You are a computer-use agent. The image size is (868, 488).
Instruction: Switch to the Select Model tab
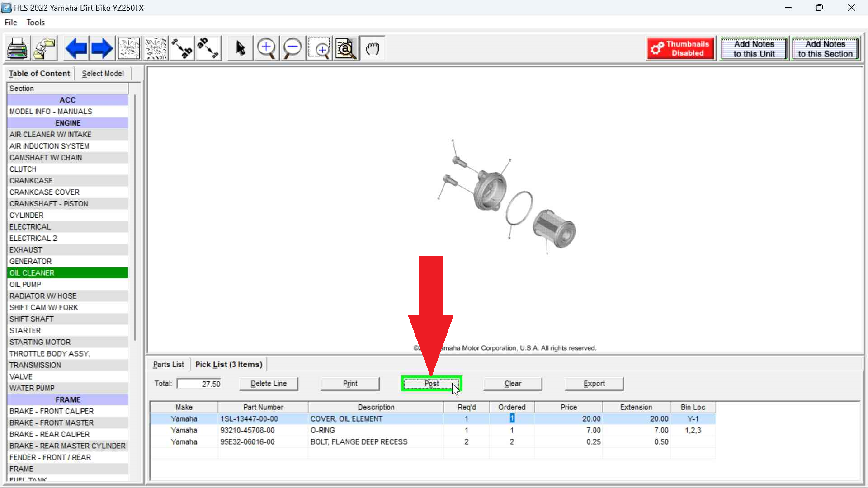click(x=103, y=74)
